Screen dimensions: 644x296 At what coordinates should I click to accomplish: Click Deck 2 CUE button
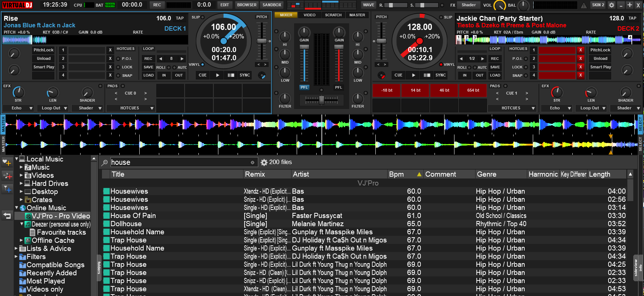398,75
